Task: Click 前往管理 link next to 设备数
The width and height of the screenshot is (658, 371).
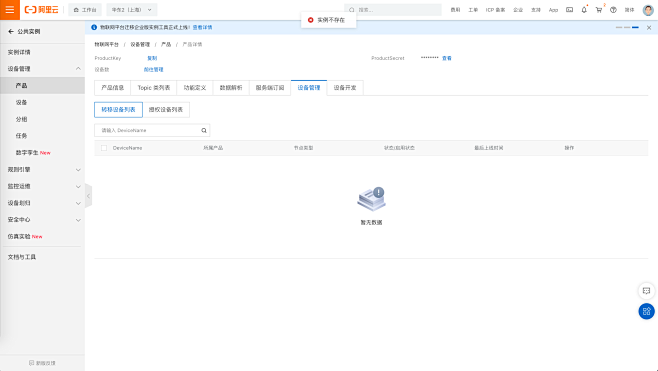Action: [153, 70]
